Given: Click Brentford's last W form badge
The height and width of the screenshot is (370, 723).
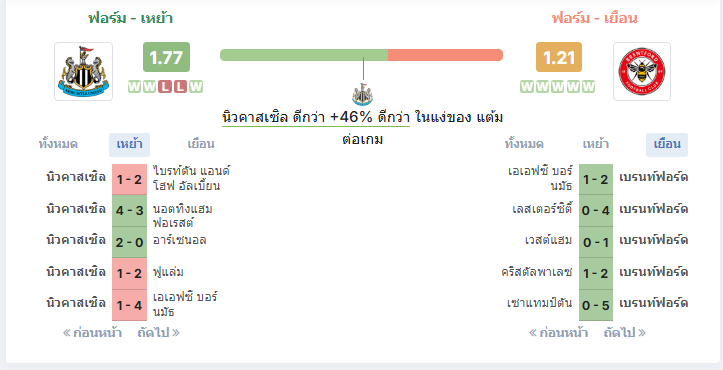Looking at the screenshot, I should [x=588, y=87].
